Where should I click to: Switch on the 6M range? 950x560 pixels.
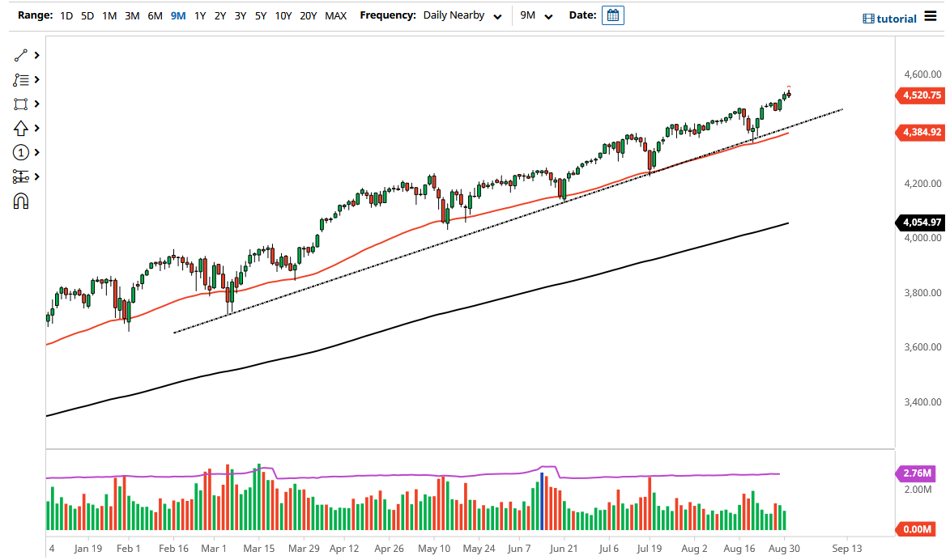tap(155, 15)
